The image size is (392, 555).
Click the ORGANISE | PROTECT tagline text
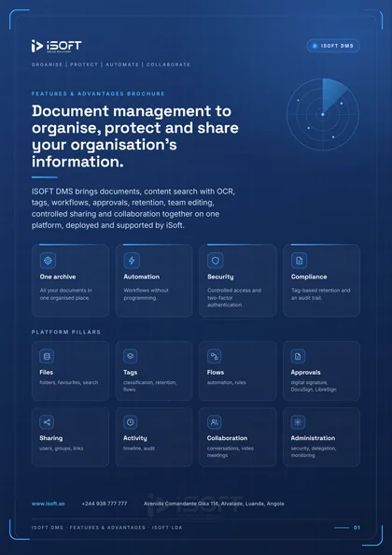(x=111, y=64)
